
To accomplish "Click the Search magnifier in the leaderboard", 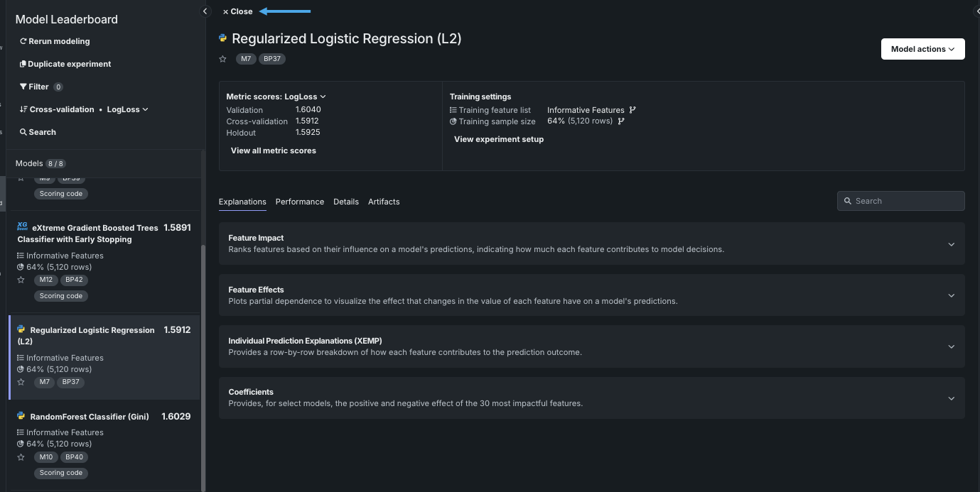I will click(x=23, y=132).
